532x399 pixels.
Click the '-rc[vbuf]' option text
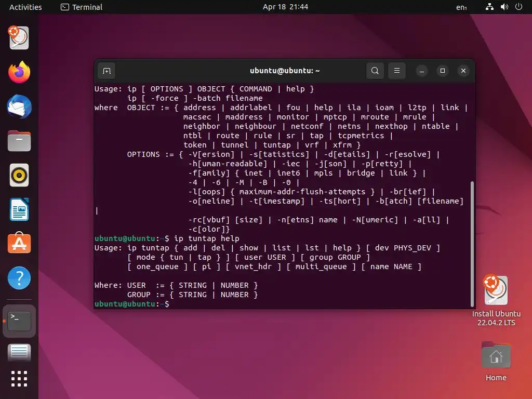209,220
